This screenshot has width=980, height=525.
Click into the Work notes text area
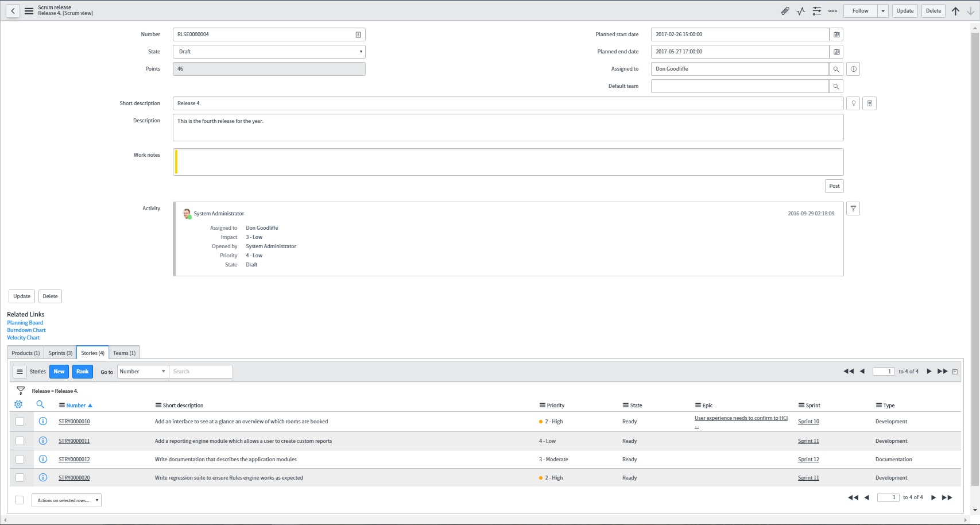click(508, 162)
